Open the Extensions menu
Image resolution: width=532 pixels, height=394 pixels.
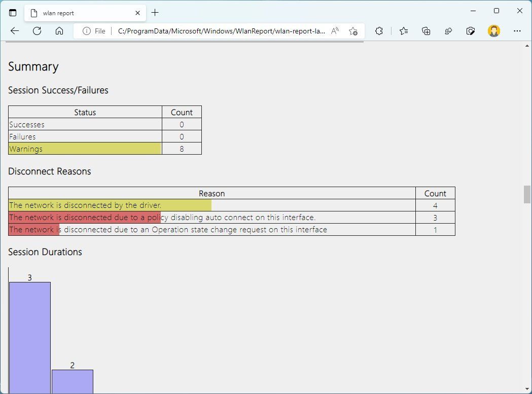tap(379, 31)
